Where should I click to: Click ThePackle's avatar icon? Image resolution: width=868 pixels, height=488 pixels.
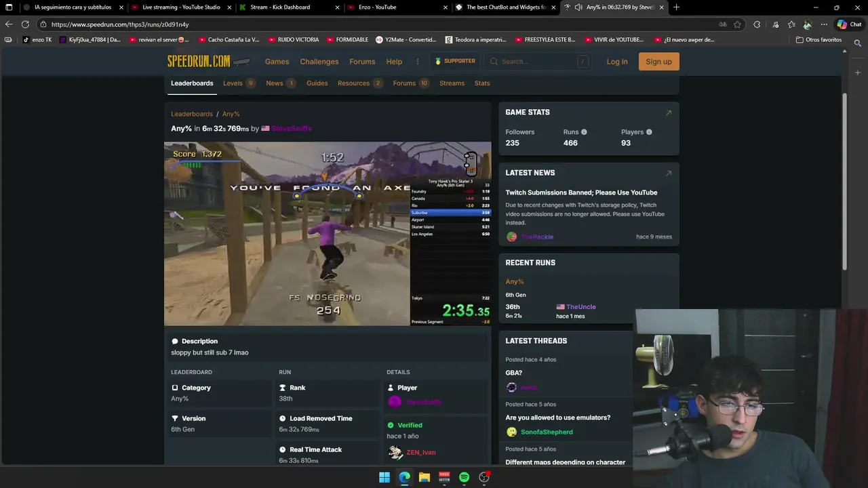coord(511,237)
